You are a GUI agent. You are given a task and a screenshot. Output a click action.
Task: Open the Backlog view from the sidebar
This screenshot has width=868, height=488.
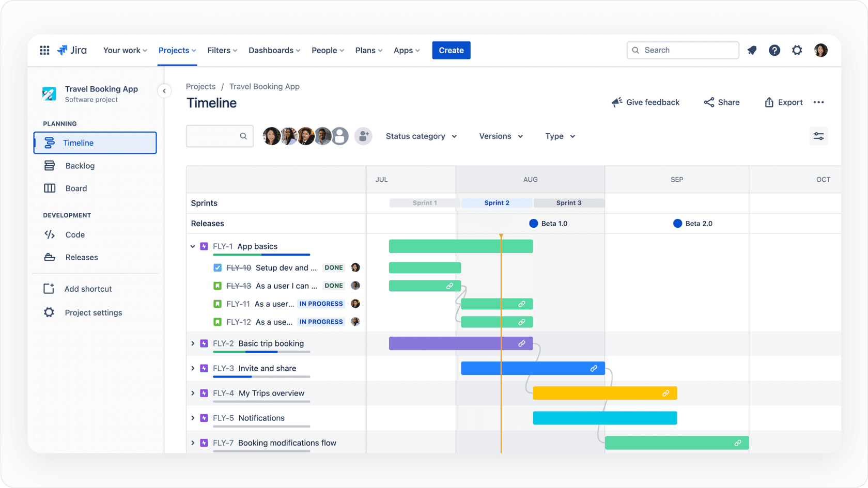click(x=80, y=165)
